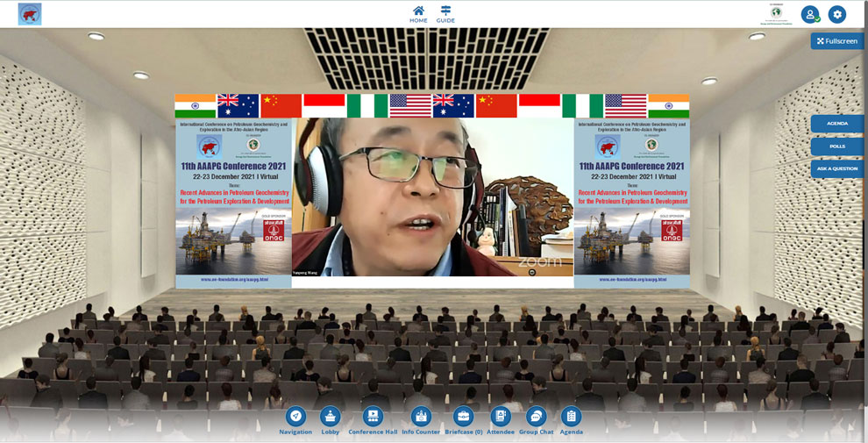Enter fullscreen mode

837,41
